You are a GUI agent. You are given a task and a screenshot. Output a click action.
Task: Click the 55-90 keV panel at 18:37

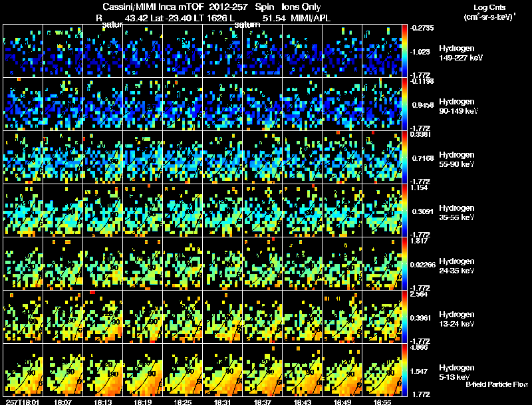[262, 158]
